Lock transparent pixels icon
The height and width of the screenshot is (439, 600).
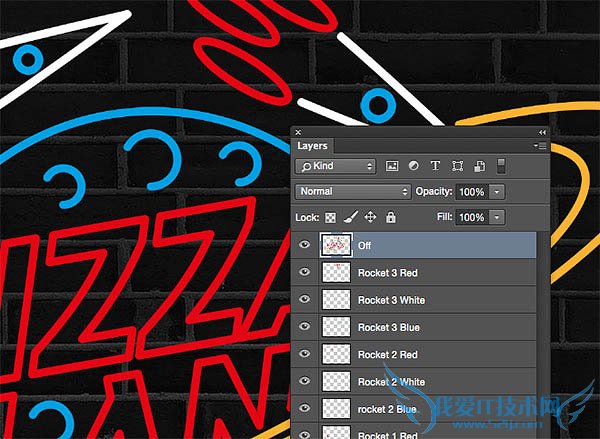[x=330, y=218]
